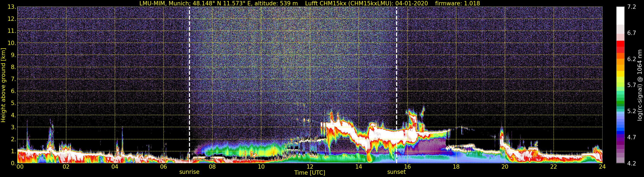Screen dimensions: 644x177
Task: Click the height-axis tick label '1.'
Action: pos(13,151)
